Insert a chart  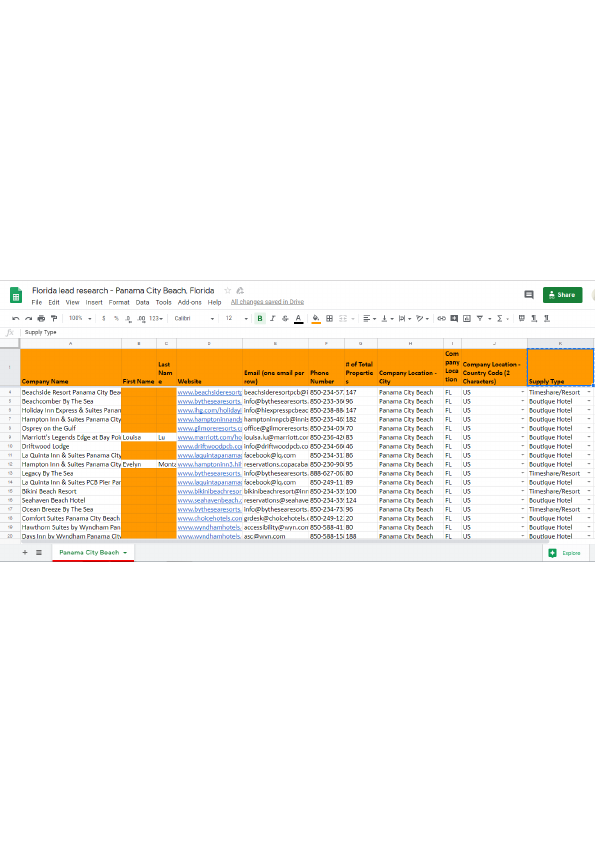click(467, 318)
